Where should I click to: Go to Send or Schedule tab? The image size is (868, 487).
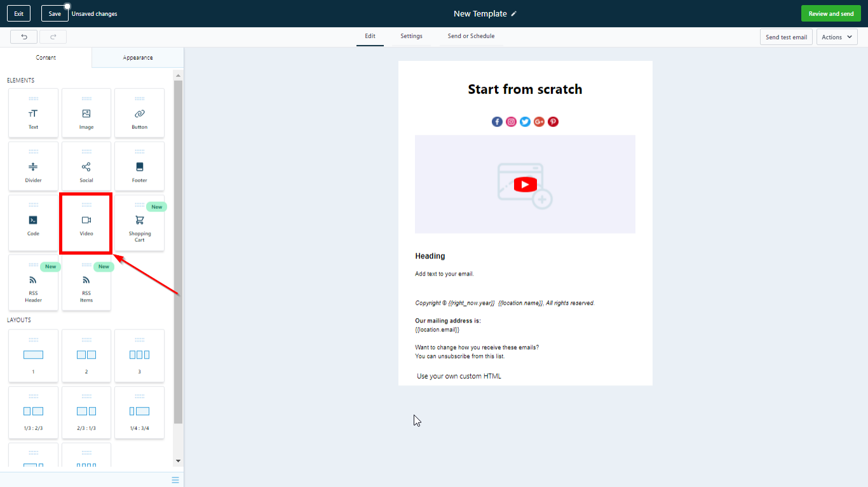(471, 36)
